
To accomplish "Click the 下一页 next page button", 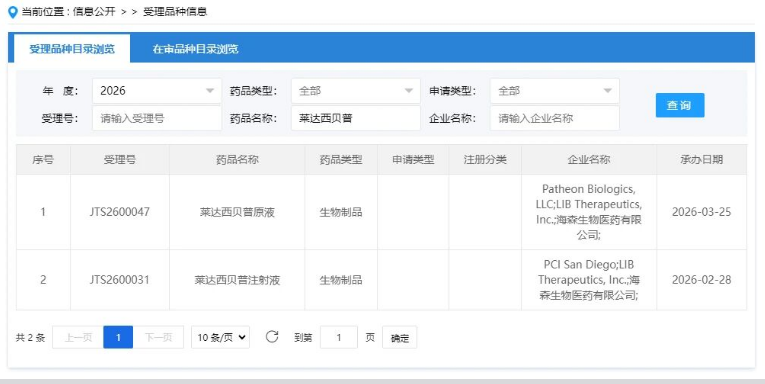I will point(158,337).
